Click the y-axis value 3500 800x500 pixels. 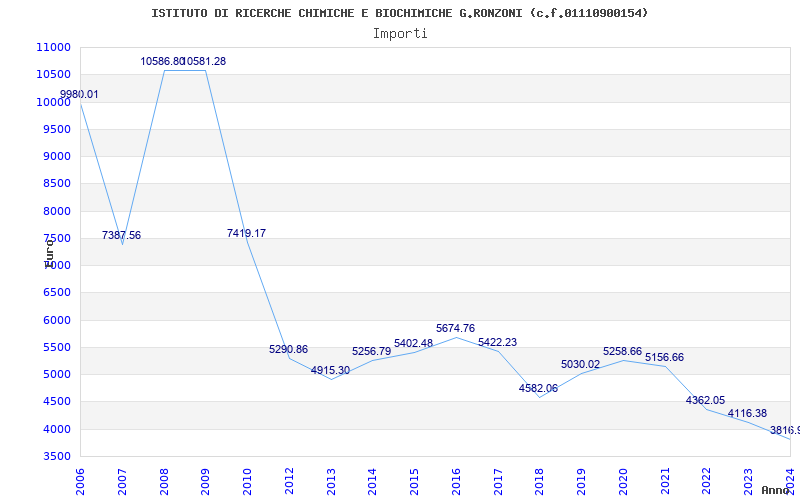[56, 457]
